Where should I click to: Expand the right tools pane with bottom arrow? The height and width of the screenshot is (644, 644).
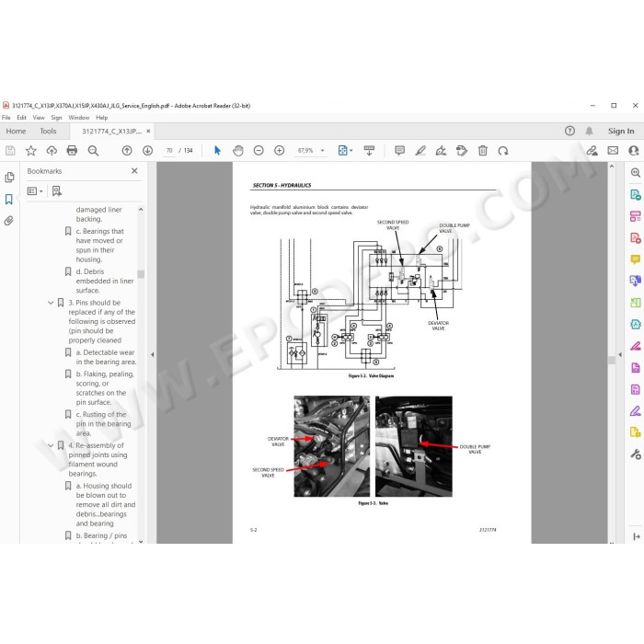[637, 536]
